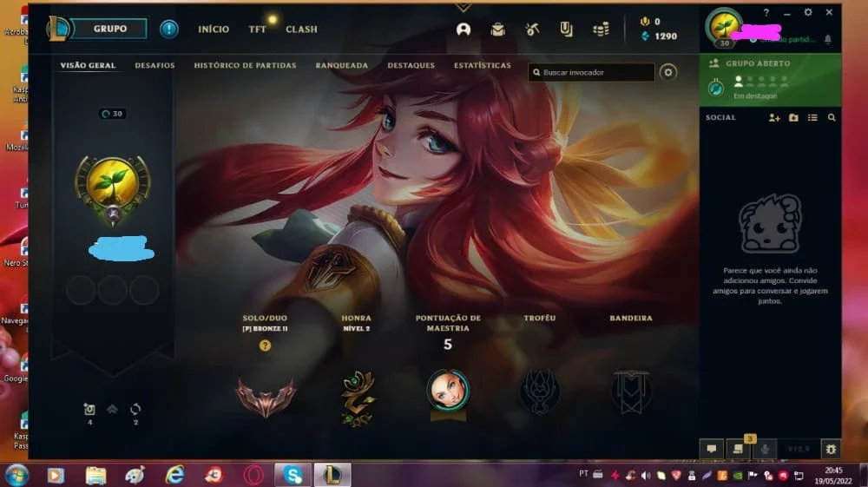Click the Blue Essence balance 1290
This screenshot has width=868, height=487.
659,36
